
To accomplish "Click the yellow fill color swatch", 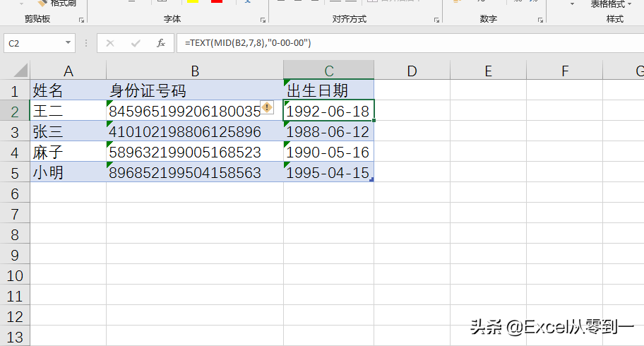I will click(193, 1).
